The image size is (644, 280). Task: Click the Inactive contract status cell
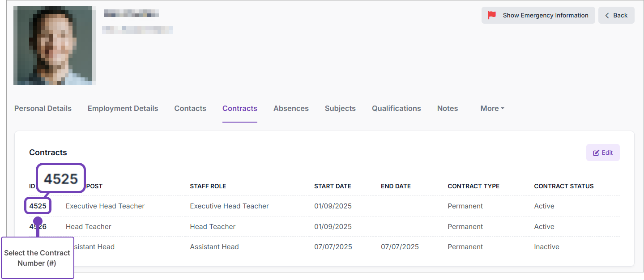[x=546, y=247]
